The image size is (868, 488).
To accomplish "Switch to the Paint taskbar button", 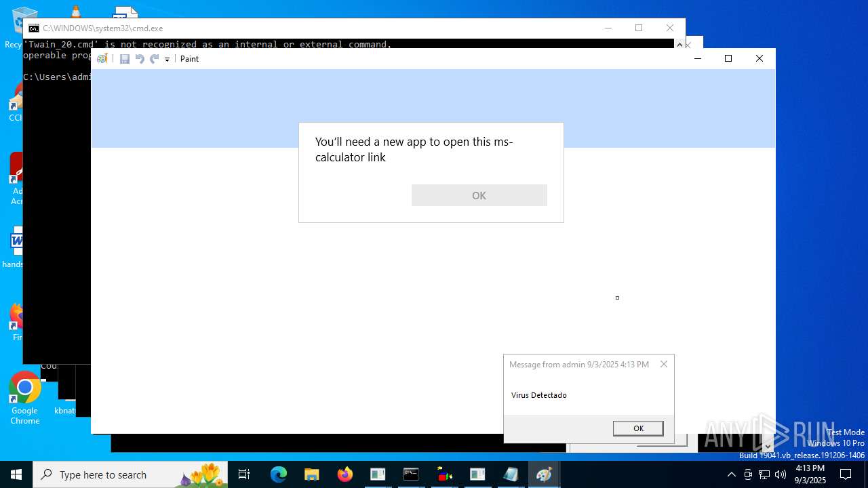I will (x=544, y=474).
